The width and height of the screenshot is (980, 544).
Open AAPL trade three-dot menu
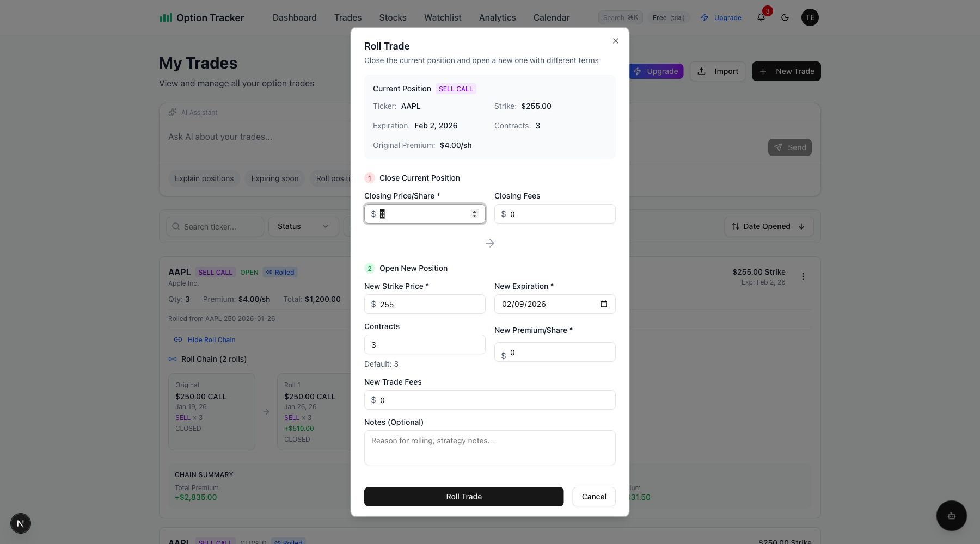coord(803,276)
